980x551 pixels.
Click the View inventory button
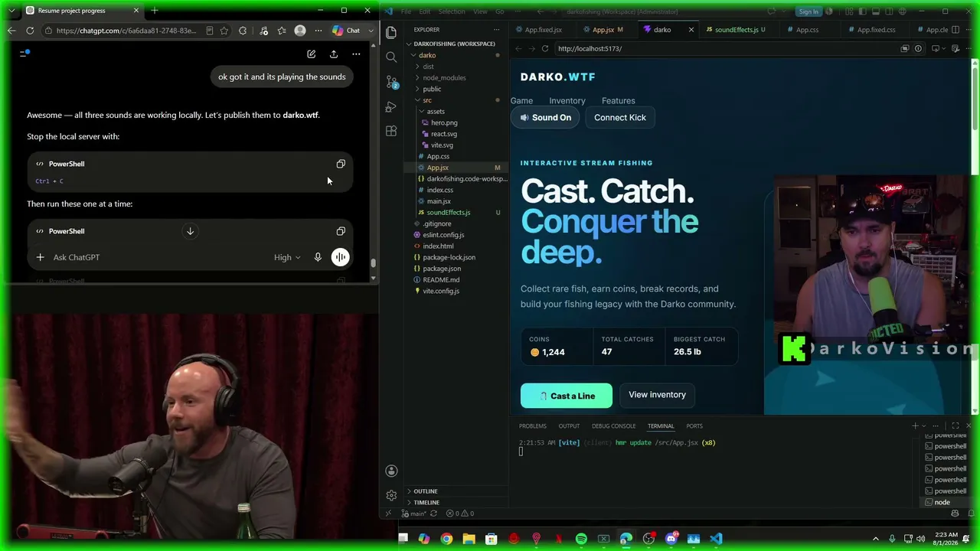[657, 395]
